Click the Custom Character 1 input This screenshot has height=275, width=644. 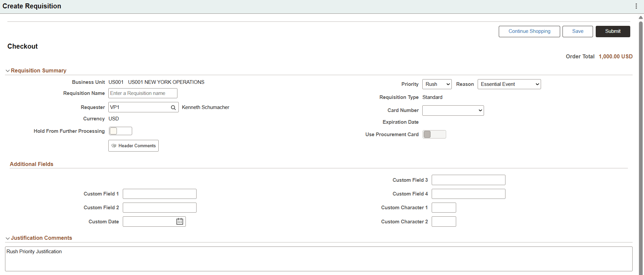point(444,208)
